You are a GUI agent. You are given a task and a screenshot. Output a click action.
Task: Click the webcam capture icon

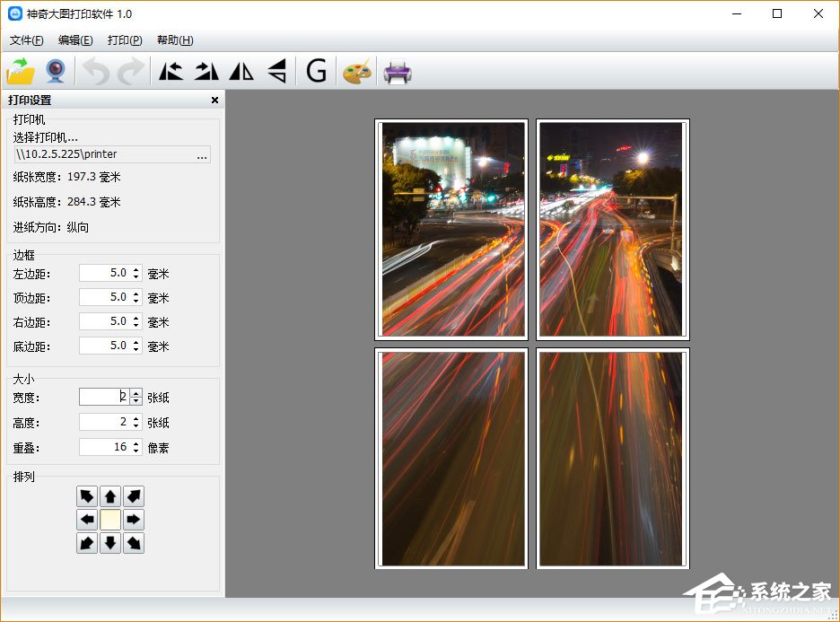tap(56, 70)
